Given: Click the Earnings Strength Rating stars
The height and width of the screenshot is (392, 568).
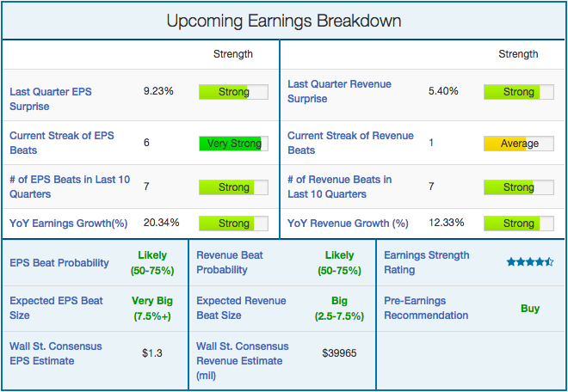Looking at the screenshot, I should (530, 261).
